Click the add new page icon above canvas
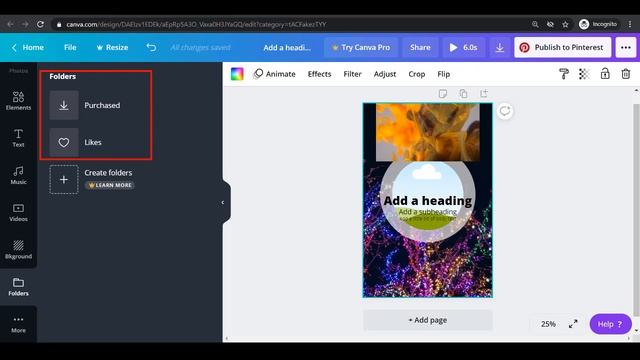This screenshot has height=360, width=640. pyautogui.click(x=484, y=94)
